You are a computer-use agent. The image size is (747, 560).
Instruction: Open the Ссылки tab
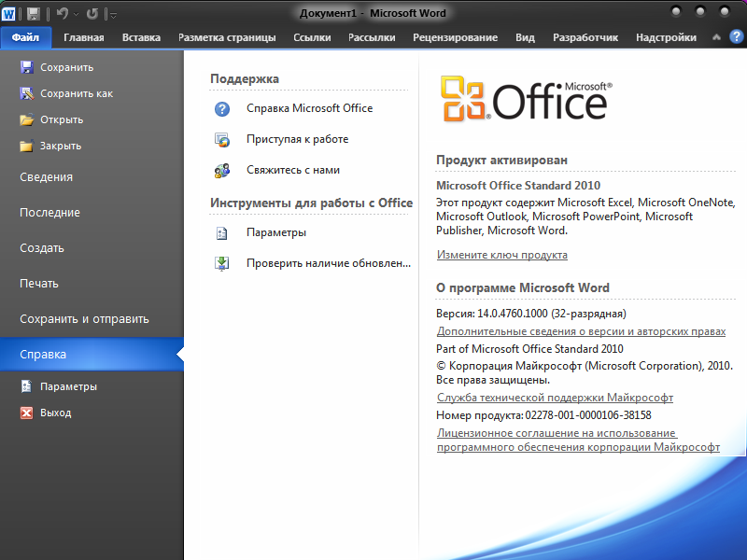(x=312, y=37)
